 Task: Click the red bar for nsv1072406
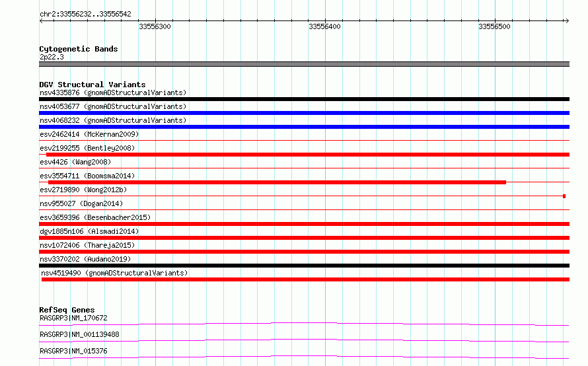tap(304, 252)
